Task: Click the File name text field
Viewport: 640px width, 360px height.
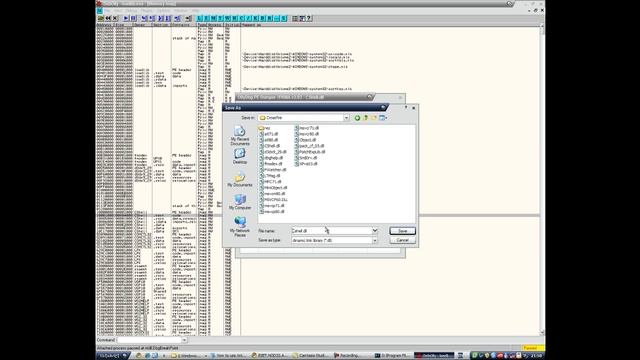Action: click(331, 231)
